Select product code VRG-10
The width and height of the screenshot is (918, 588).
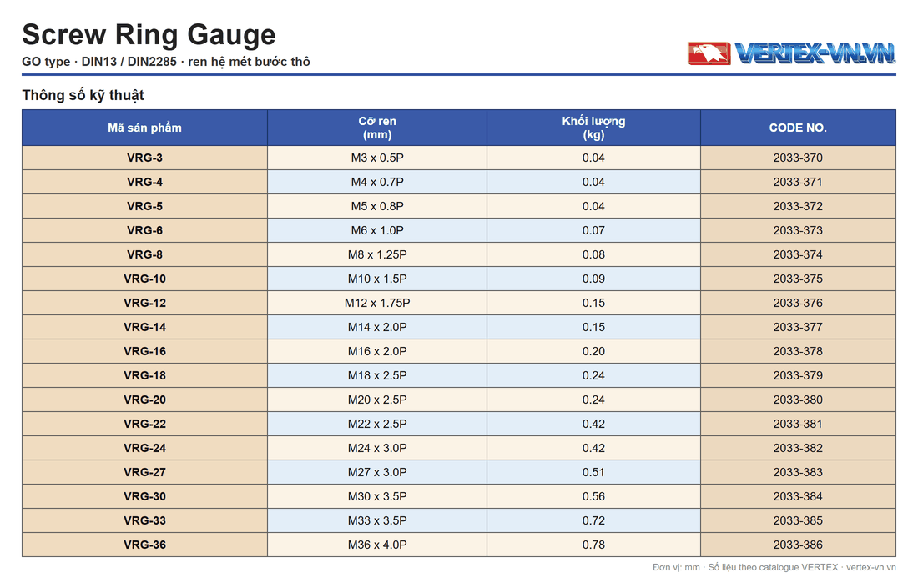[144, 279]
